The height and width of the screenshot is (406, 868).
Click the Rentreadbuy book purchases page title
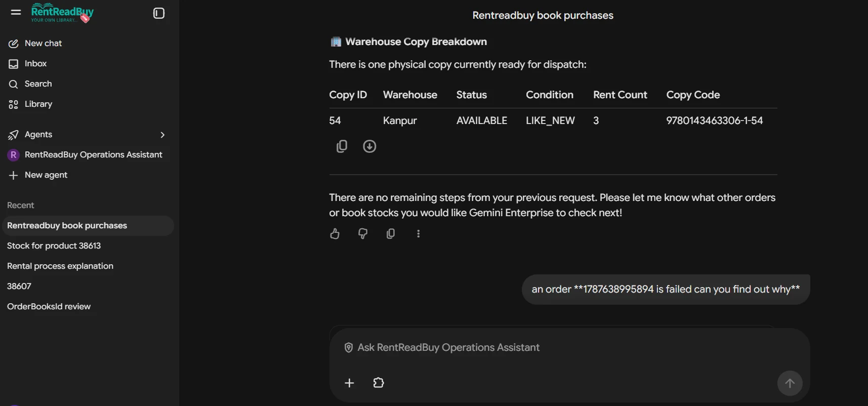coord(543,16)
